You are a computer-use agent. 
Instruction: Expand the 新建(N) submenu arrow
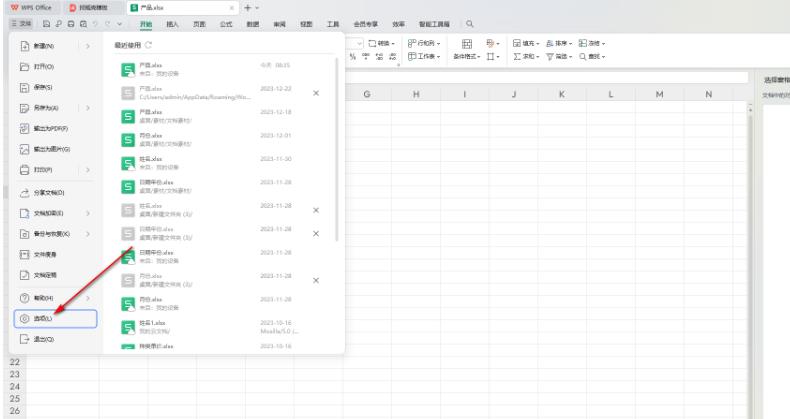tap(88, 46)
